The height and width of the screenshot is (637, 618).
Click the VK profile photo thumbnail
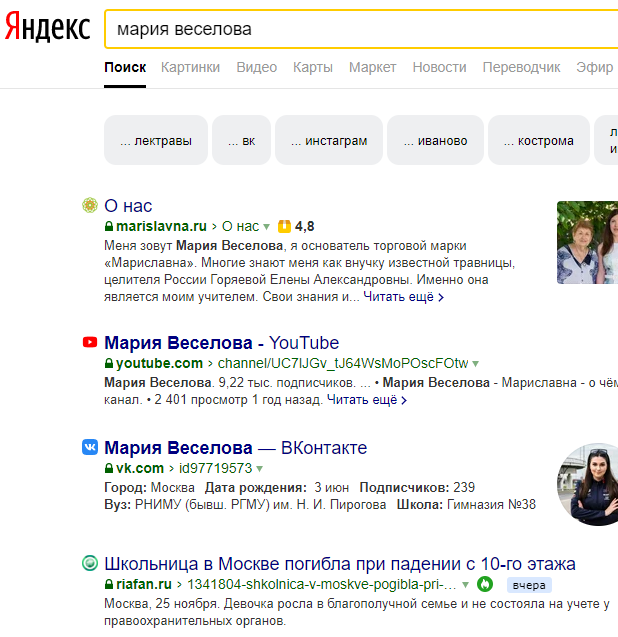pyautogui.click(x=590, y=484)
